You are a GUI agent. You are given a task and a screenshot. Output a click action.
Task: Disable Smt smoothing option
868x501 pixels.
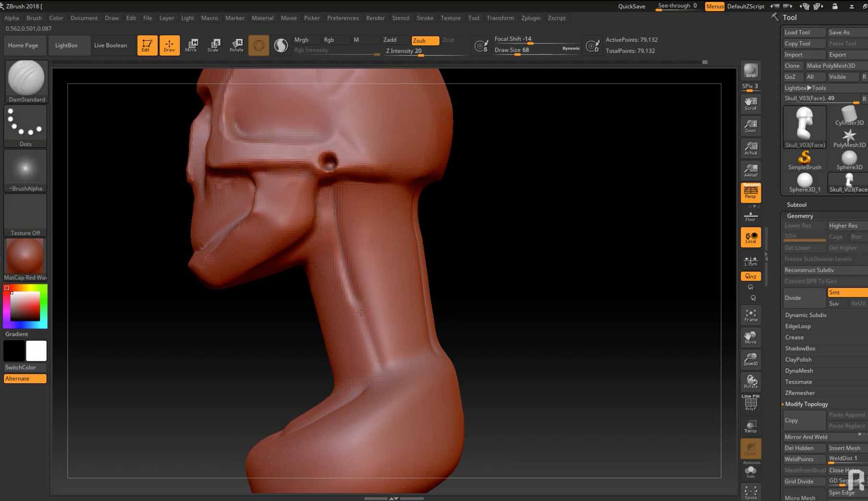tap(846, 293)
